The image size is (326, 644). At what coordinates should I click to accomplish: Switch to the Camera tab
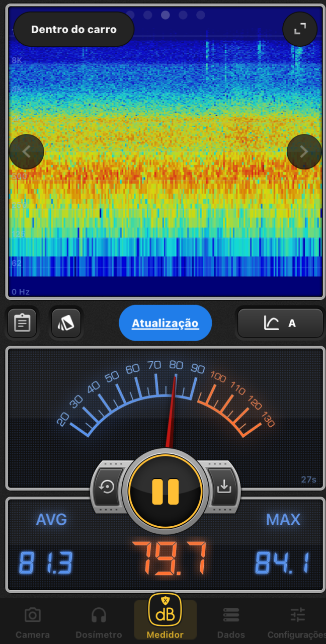point(33,622)
